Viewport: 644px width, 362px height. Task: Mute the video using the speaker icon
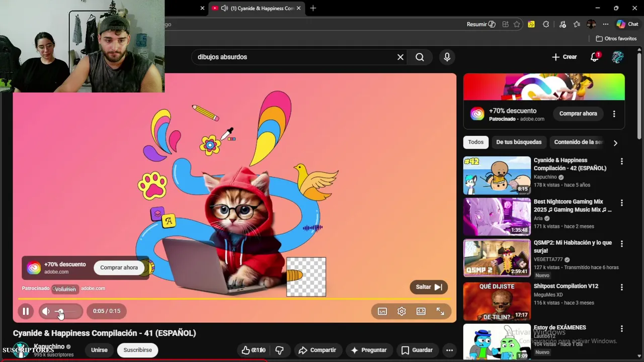pyautogui.click(x=46, y=311)
